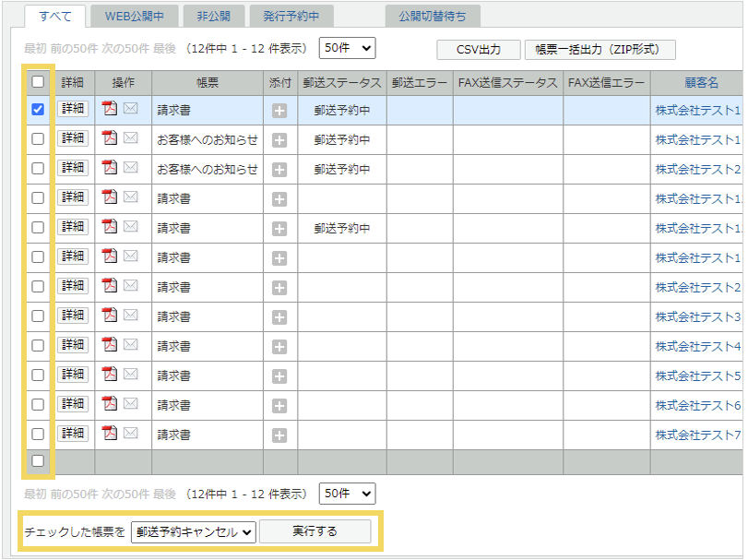748x560 pixels.
Task: Open the top 50件 page size dropdown
Action: click(x=347, y=48)
